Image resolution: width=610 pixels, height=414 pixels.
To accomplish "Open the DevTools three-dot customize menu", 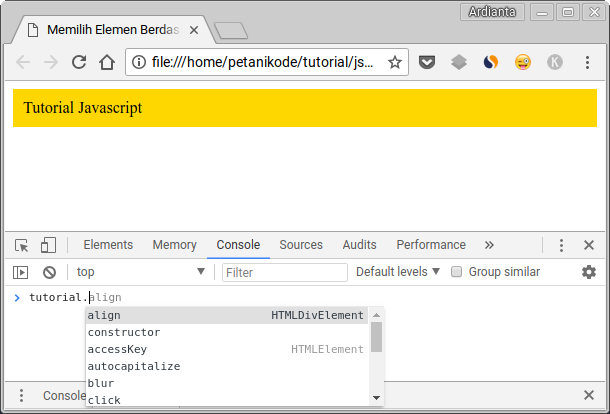I will [561, 245].
